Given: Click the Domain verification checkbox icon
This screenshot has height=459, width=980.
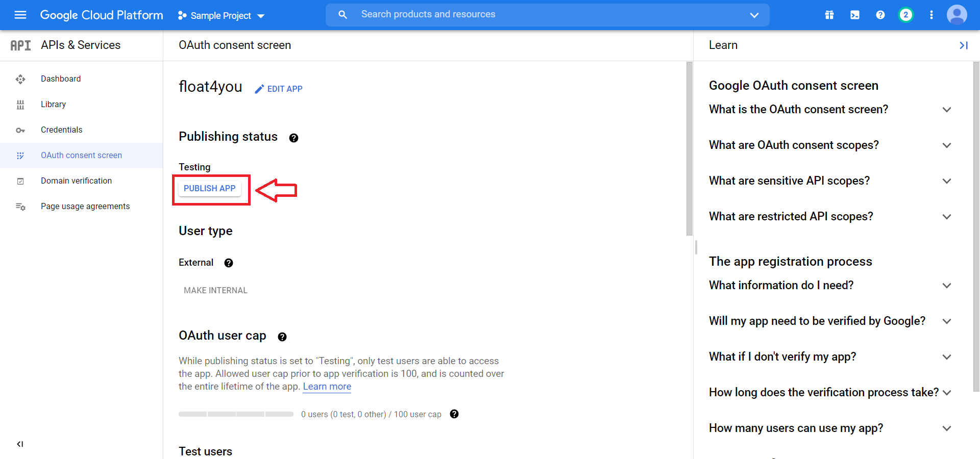Looking at the screenshot, I should 20,181.
